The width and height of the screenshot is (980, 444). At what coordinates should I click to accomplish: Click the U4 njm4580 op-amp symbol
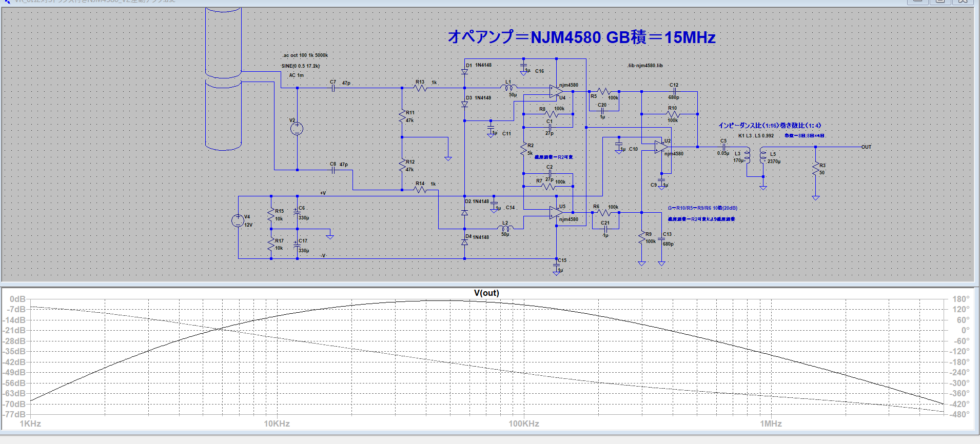[556, 91]
